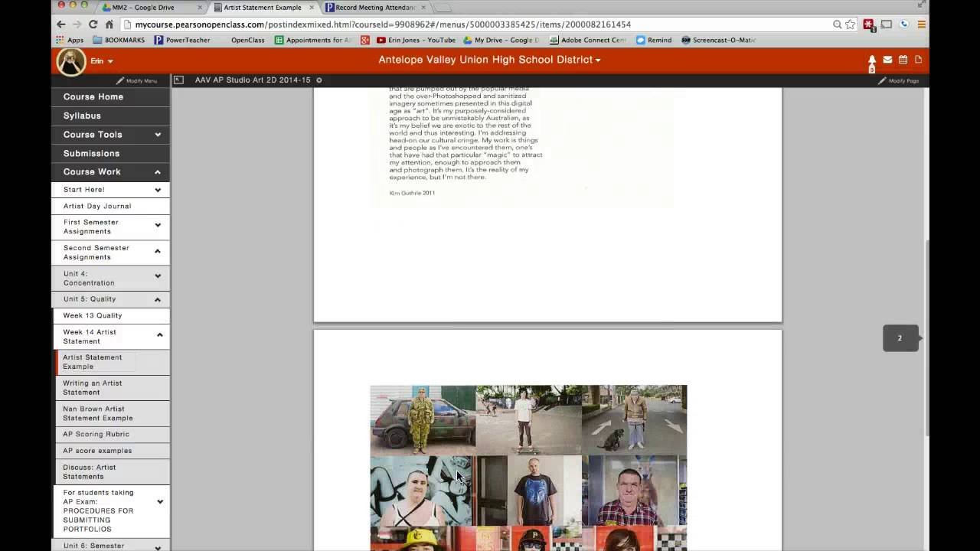Click the page number 2 indicator
This screenshot has width=980, height=551.
(900, 338)
